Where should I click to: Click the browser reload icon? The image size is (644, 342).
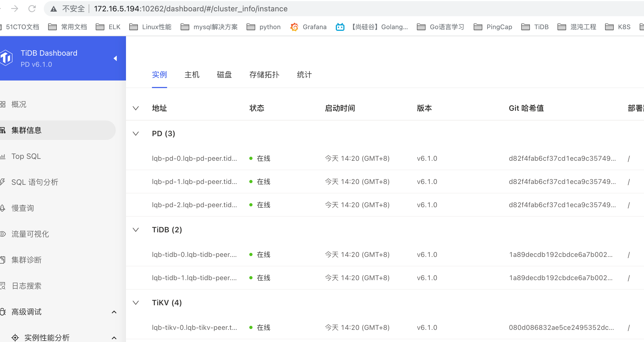click(x=32, y=9)
